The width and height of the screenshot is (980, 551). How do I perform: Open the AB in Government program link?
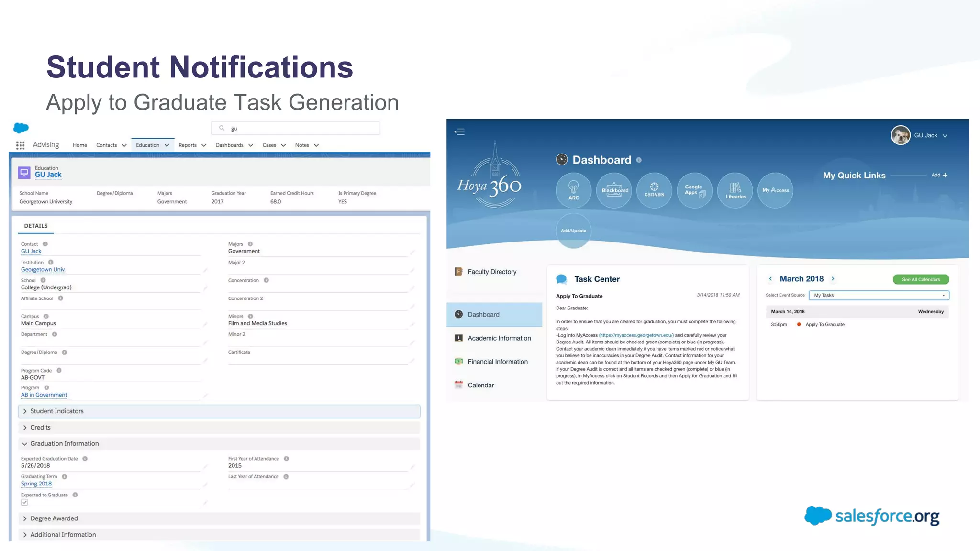pyautogui.click(x=44, y=395)
